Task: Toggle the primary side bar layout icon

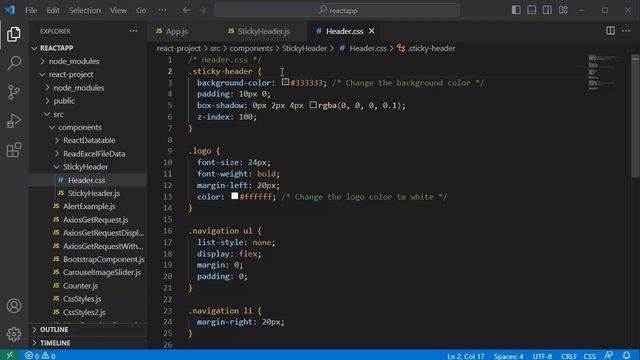Action: click(516, 10)
